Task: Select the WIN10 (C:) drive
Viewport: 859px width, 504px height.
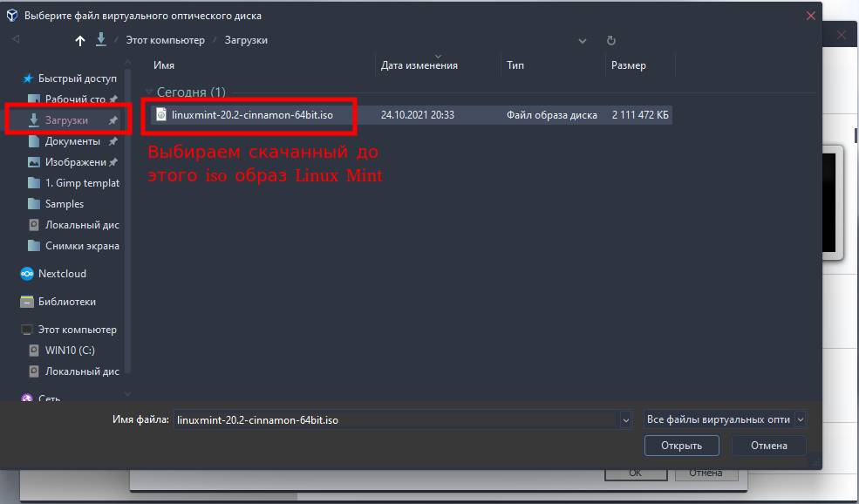Action: (x=70, y=351)
